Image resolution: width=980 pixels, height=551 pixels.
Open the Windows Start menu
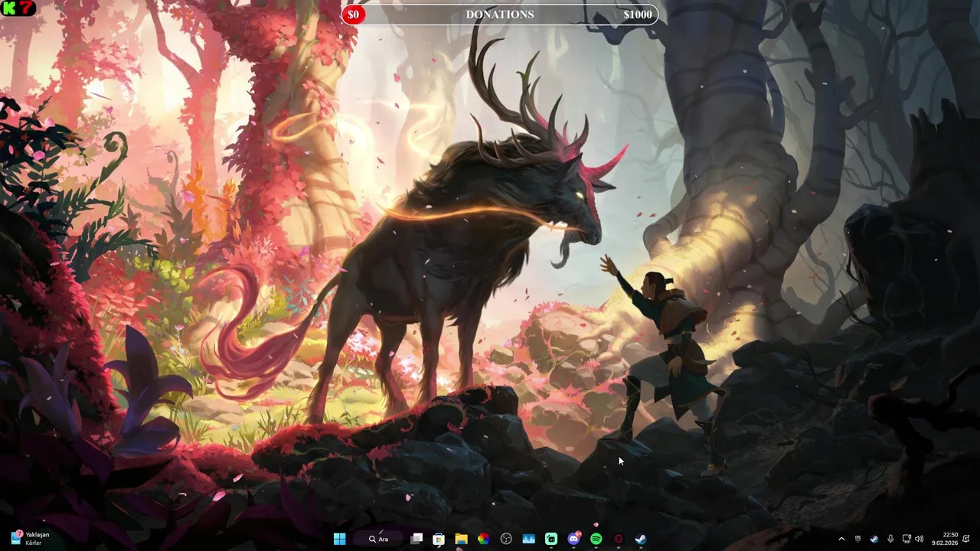[x=340, y=539]
